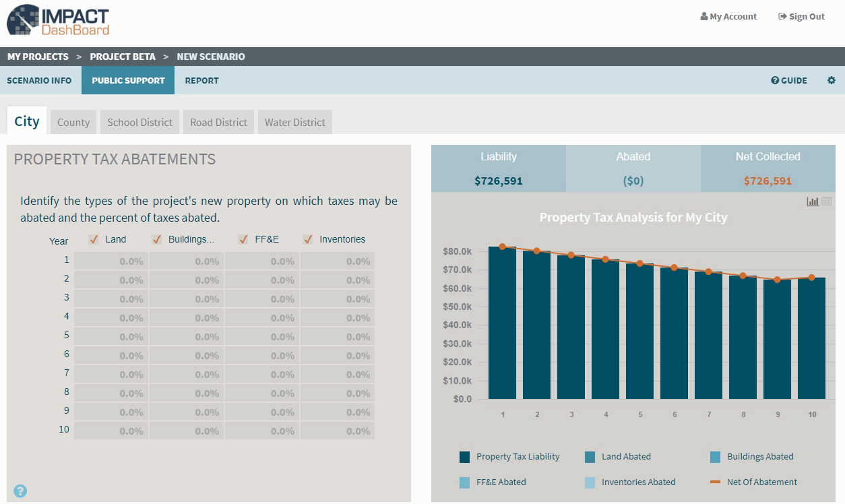
Task: Edit Year 1 Land abatement percent field
Action: (x=111, y=261)
